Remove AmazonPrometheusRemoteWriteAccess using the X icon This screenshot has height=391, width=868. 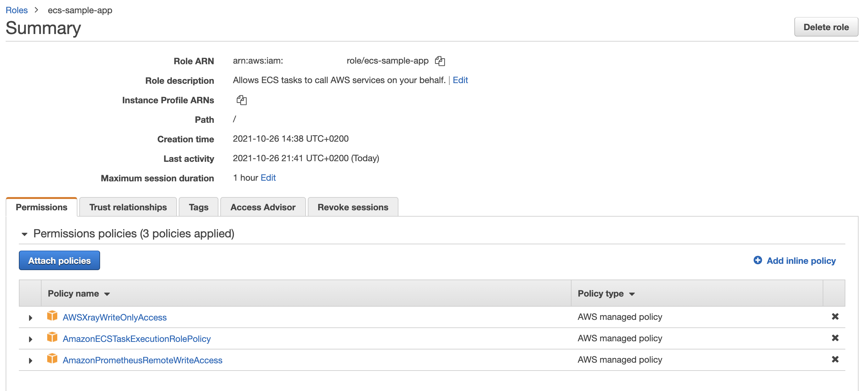click(835, 359)
